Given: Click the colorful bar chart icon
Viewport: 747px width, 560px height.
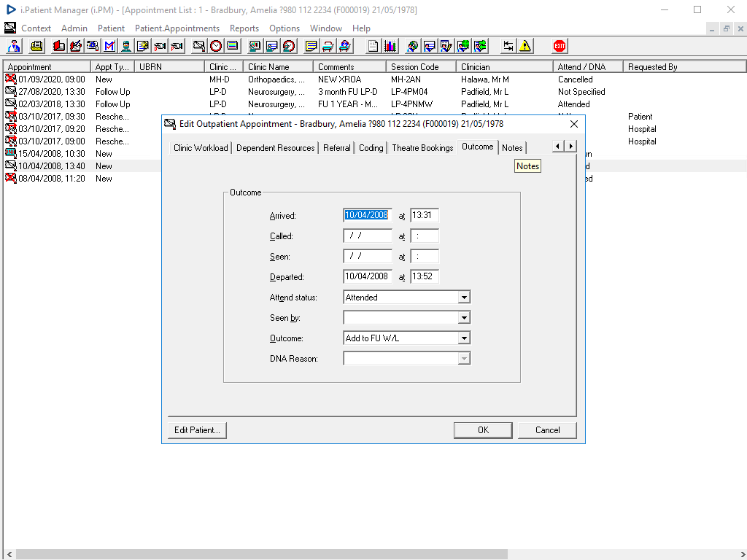Looking at the screenshot, I should coord(390,46).
